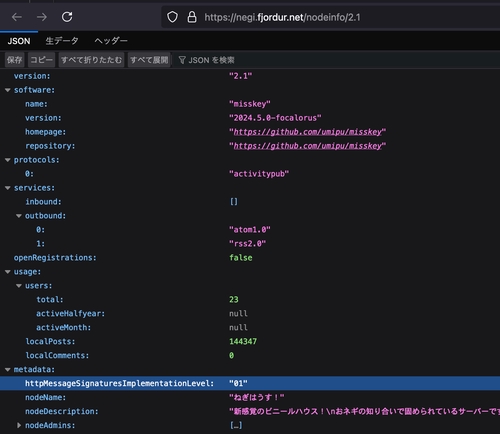Collapse the software node

pyautogui.click(x=8, y=90)
